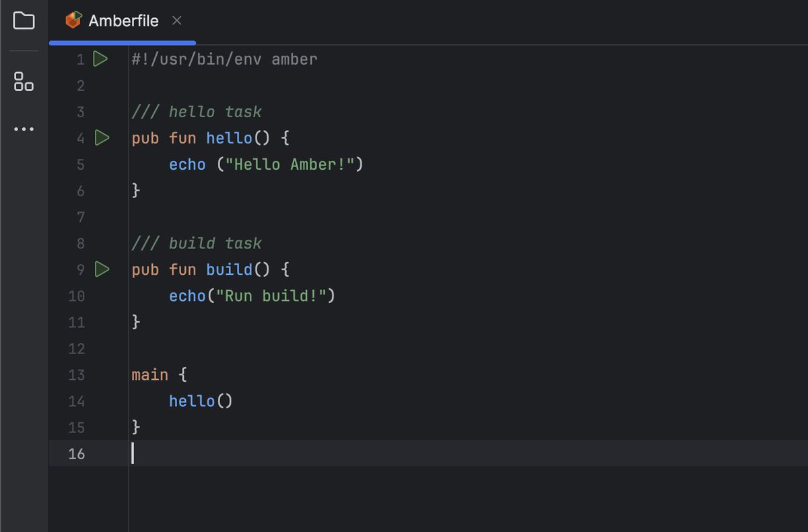Screen dimensions: 808x532
Task: Click the 'main' keyword on line 13
Action: pos(150,374)
